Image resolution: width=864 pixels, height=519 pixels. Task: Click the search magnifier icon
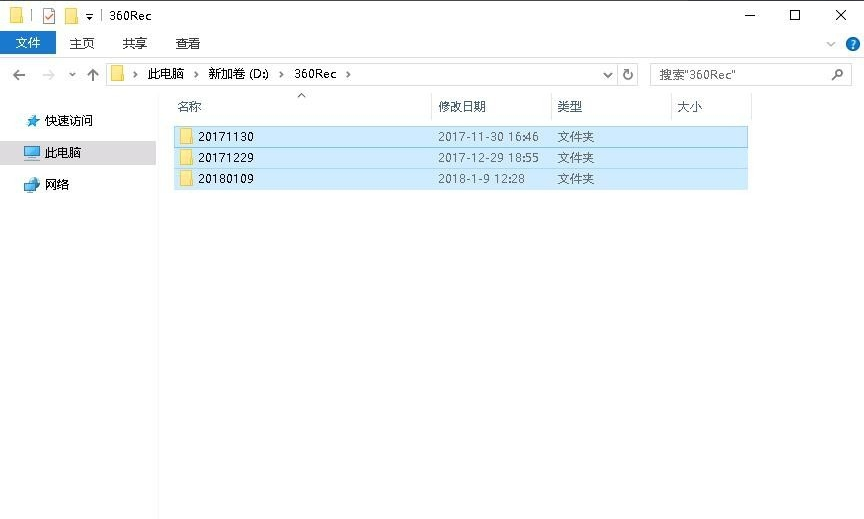838,74
